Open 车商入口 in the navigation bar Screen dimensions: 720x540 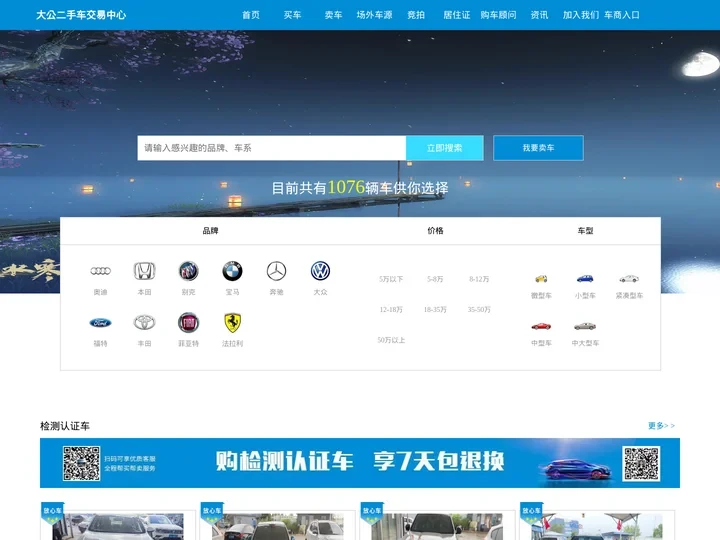[622, 15]
